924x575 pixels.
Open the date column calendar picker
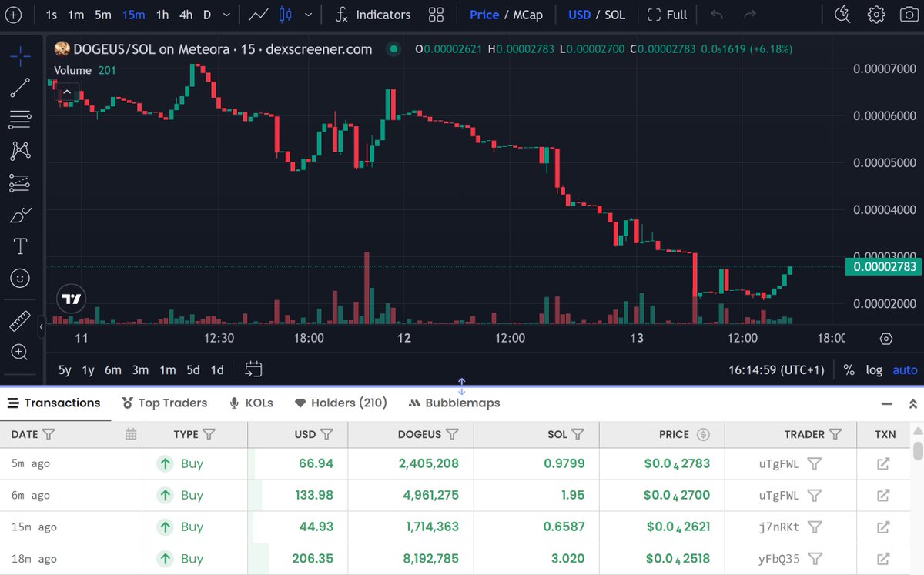coord(131,434)
